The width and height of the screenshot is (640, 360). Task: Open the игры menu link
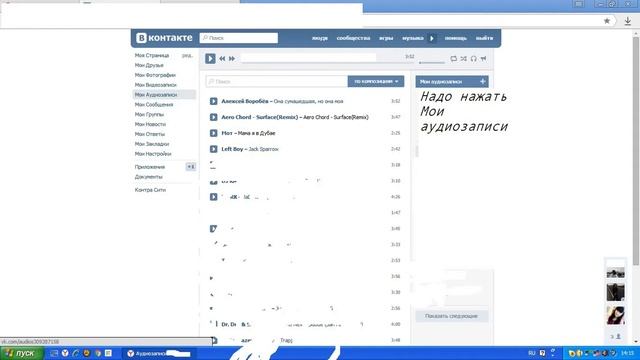pos(386,38)
